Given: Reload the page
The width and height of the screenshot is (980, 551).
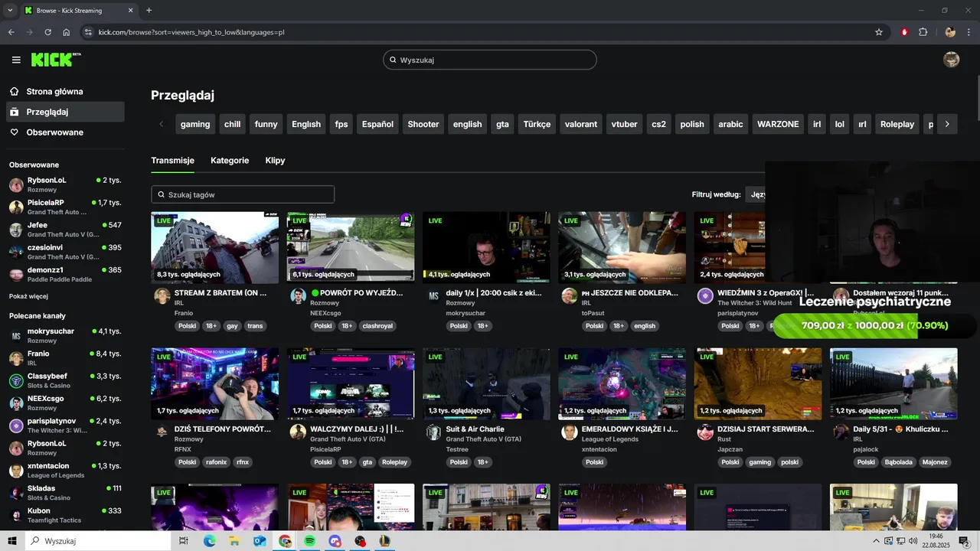Looking at the screenshot, I should coord(47,32).
